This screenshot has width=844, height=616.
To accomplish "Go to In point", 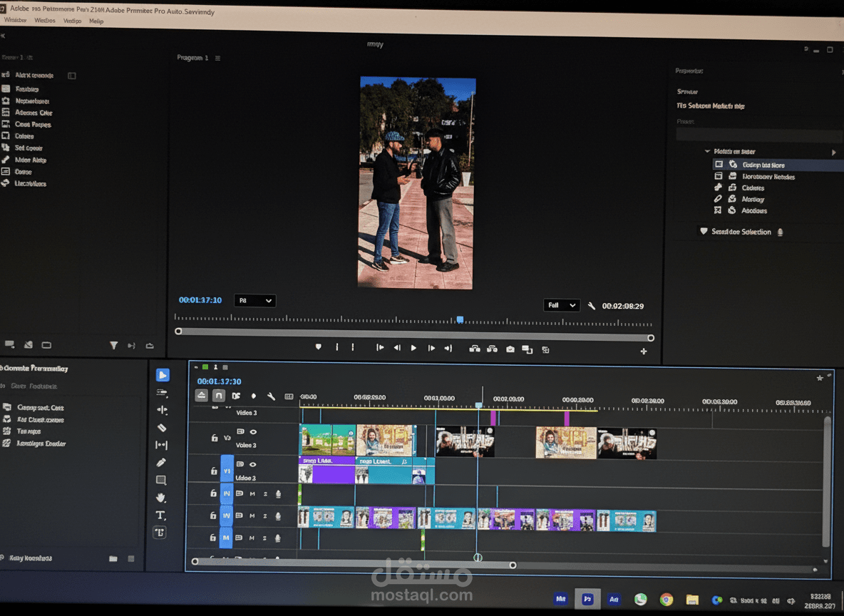I will click(379, 347).
